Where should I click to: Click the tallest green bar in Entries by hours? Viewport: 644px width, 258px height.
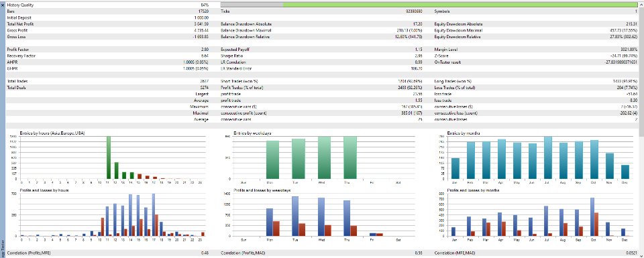click(x=109, y=157)
